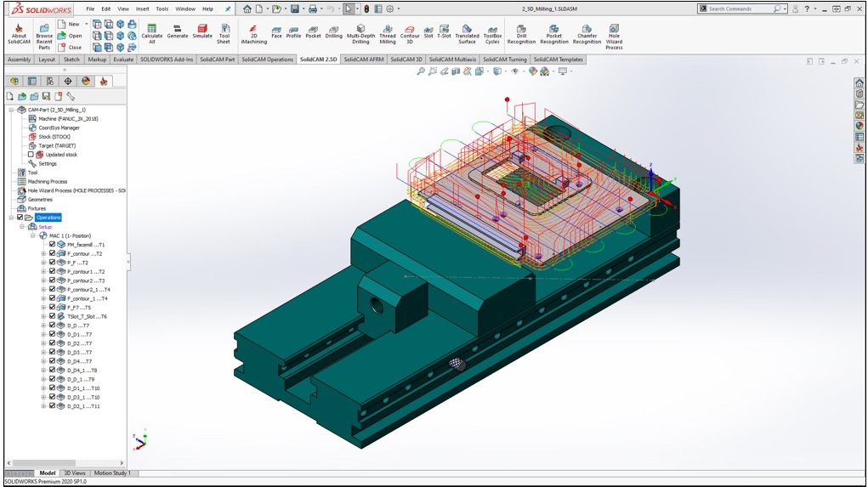Add a Profile operation
This screenshot has width=868, height=487.
(293, 31)
